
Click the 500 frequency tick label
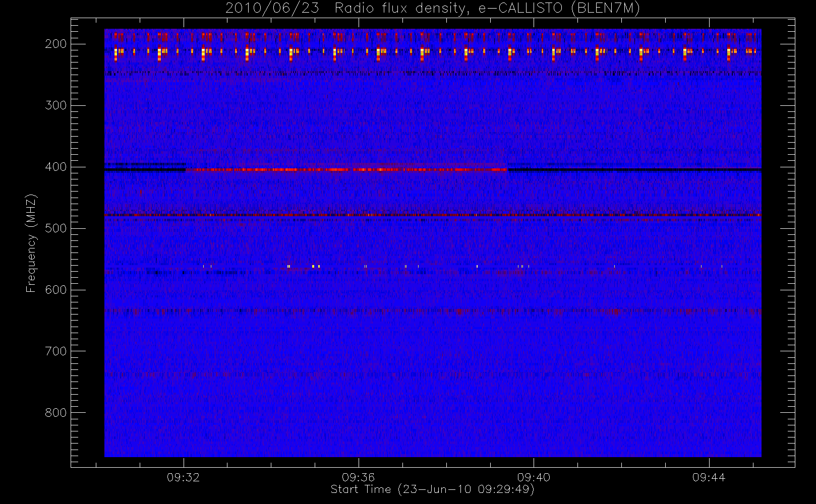coord(55,228)
